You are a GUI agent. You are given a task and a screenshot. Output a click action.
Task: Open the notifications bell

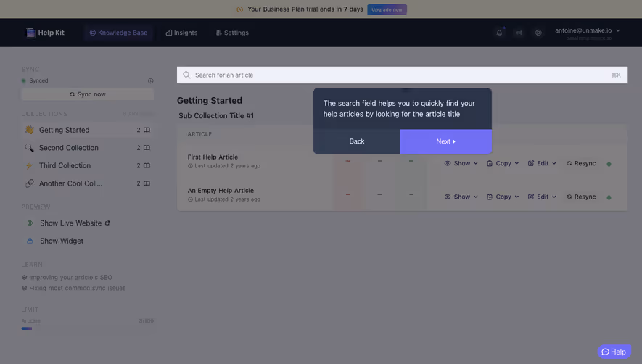click(x=499, y=33)
